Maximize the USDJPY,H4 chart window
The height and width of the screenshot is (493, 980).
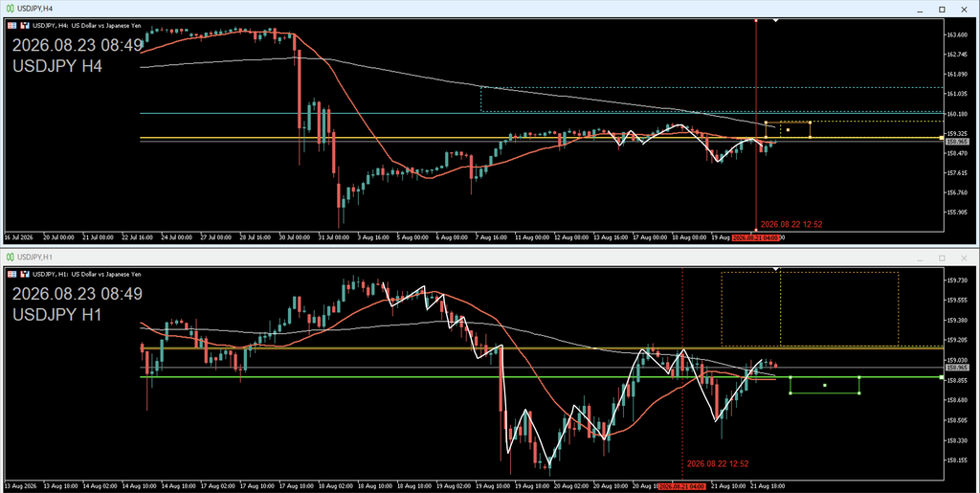(942, 9)
